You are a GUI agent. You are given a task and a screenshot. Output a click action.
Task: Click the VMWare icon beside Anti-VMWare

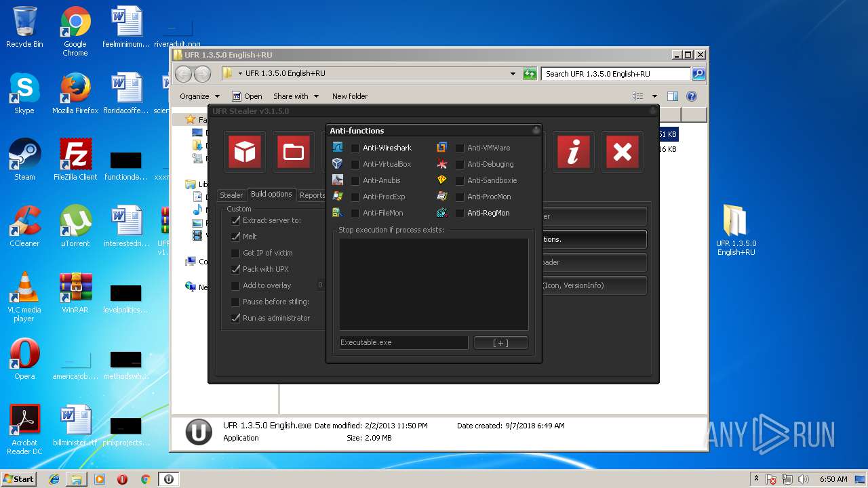[x=442, y=147]
